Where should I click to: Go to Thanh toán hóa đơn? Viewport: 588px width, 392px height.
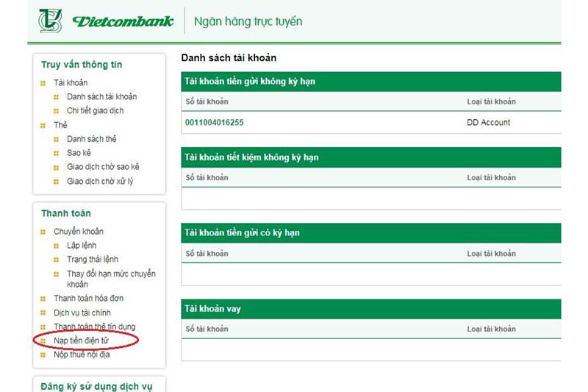88,298
